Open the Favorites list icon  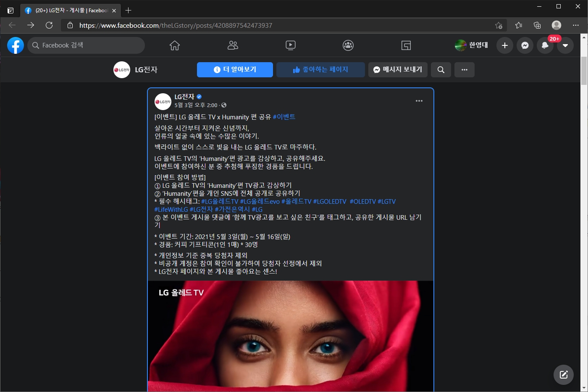[519, 25]
